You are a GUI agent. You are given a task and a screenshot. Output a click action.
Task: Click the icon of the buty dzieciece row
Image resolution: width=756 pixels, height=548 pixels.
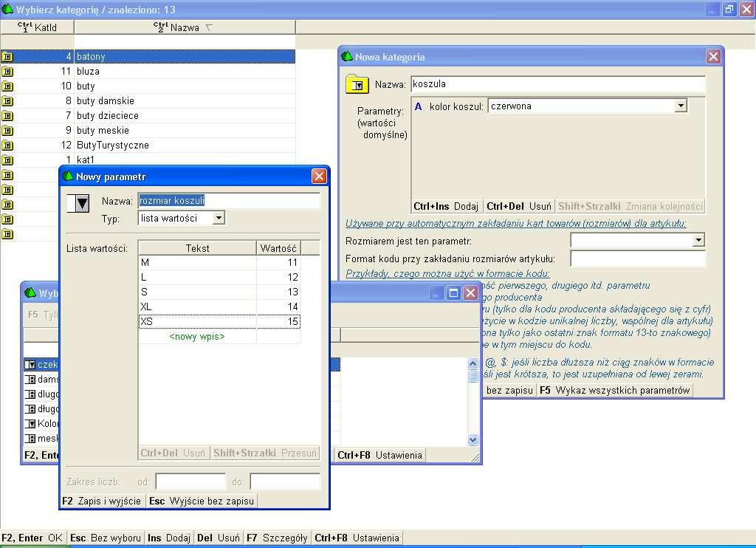coord(7,116)
